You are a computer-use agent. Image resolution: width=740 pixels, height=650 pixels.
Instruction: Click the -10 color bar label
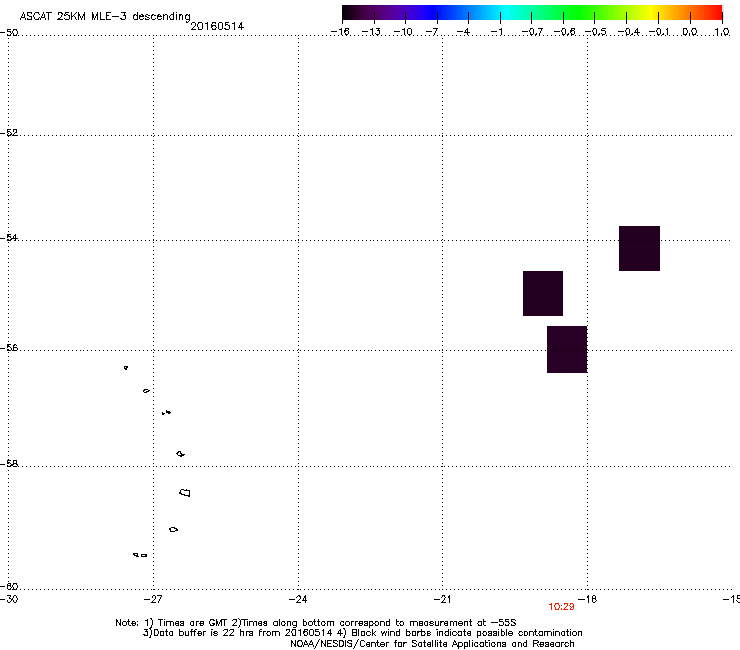(x=403, y=32)
